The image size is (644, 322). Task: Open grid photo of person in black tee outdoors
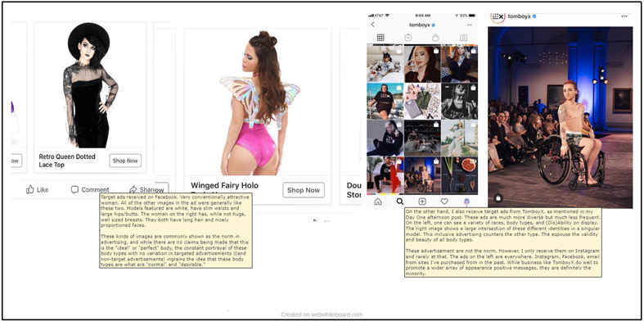(x=385, y=101)
